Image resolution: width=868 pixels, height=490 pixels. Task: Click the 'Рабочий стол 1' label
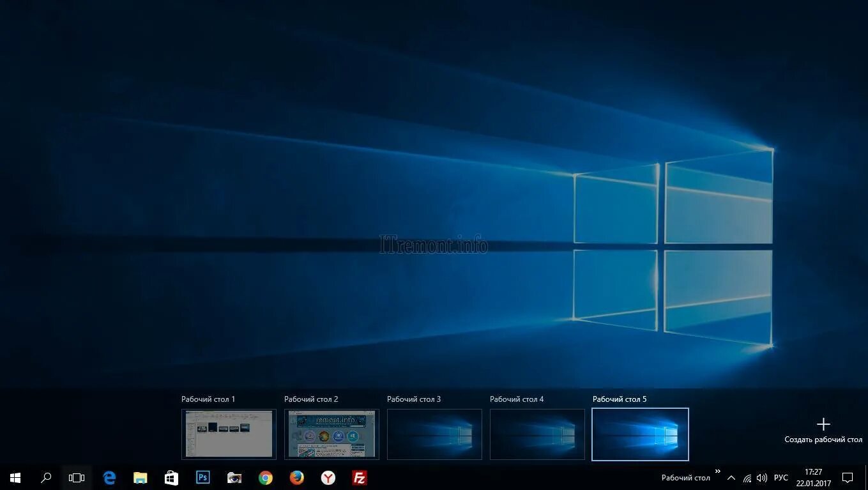pyautogui.click(x=208, y=399)
